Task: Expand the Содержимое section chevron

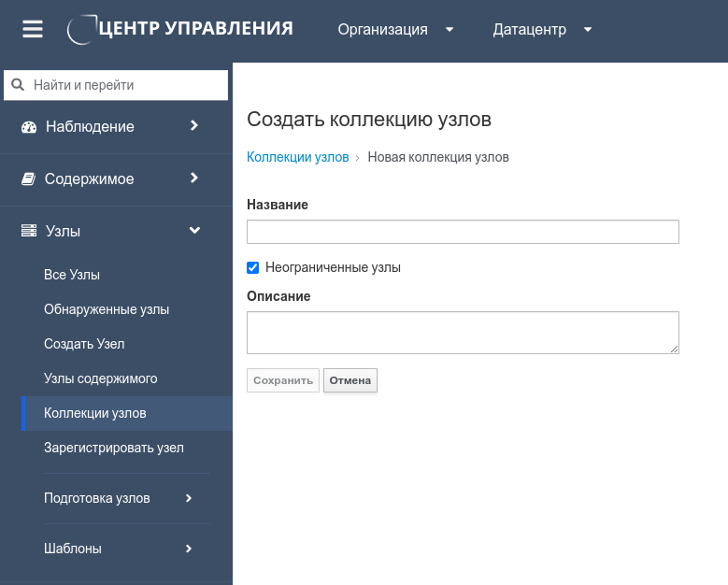Action: coord(193,178)
